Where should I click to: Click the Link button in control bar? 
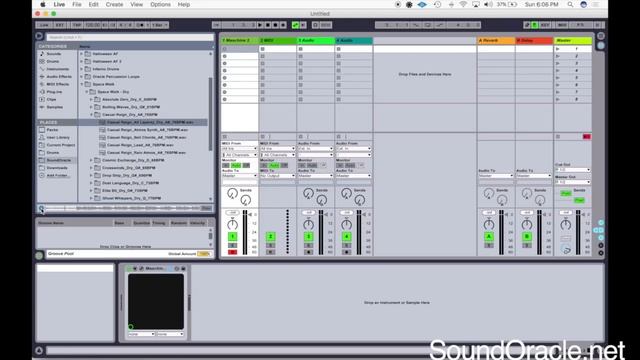[x=44, y=25]
